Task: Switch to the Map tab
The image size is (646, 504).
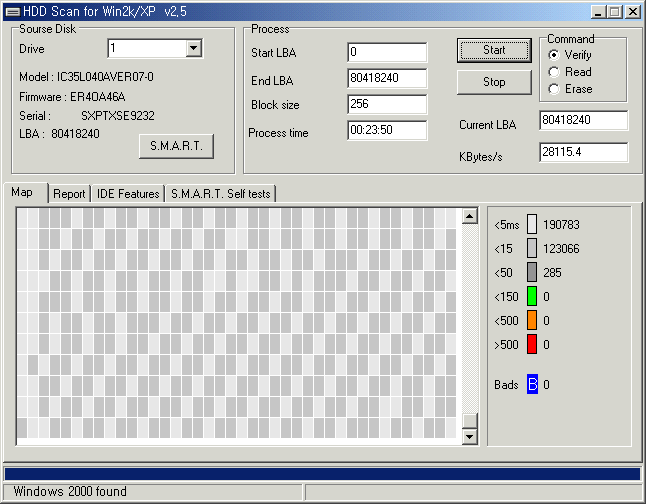Action: [25, 192]
